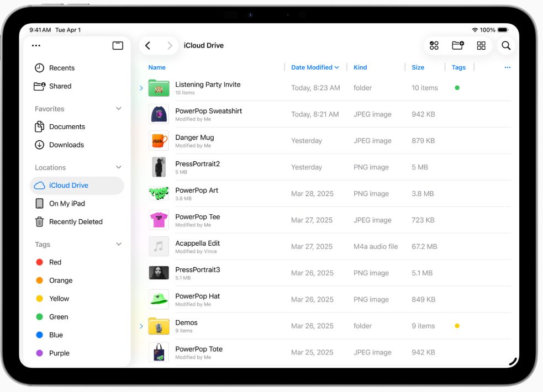Select On My iPad location
Screen dimensions: 543x392
pyautogui.click(x=77, y=203)
